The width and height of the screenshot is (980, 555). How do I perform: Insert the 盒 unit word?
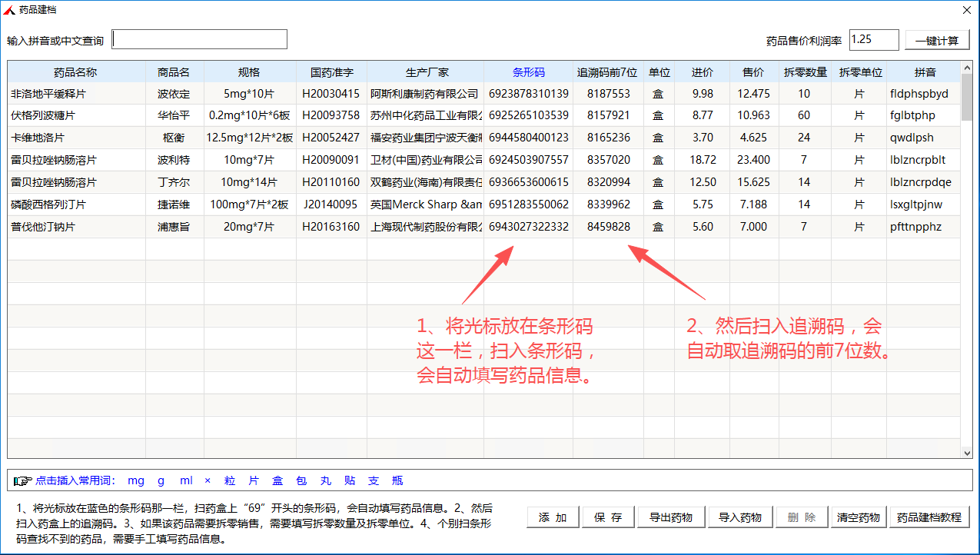point(277,480)
